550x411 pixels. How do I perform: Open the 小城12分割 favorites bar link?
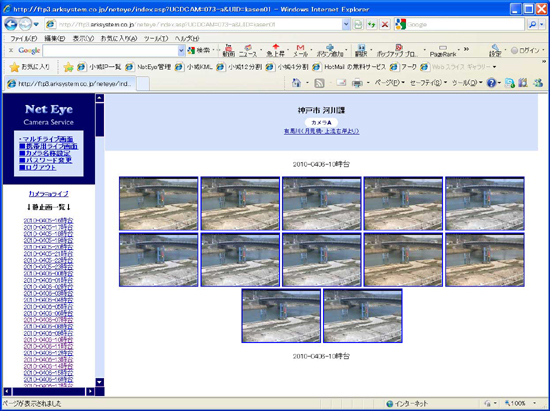pos(239,67)
